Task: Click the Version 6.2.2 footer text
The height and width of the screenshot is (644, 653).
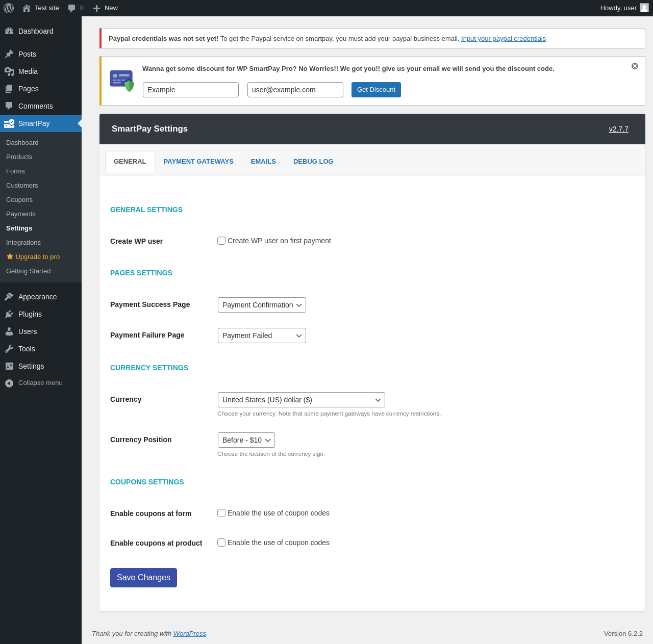Action: 623,634
